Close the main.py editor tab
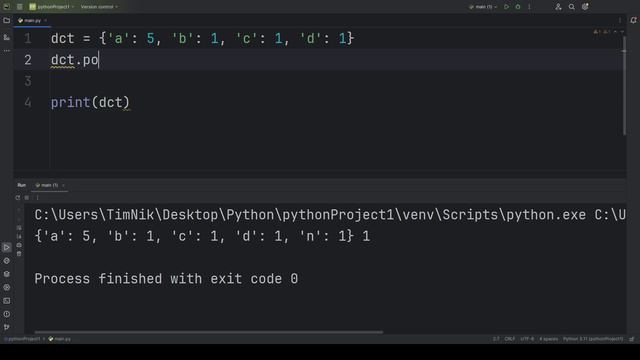Screen dimensions: 640x360 (x=45, y=20)
